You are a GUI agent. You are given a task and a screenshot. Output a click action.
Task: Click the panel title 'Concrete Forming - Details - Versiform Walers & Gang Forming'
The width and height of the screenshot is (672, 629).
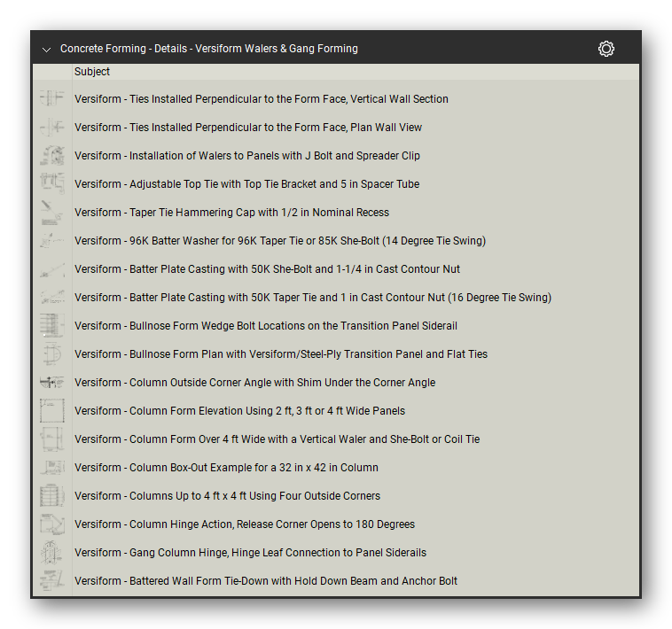(x=209, y=49)
